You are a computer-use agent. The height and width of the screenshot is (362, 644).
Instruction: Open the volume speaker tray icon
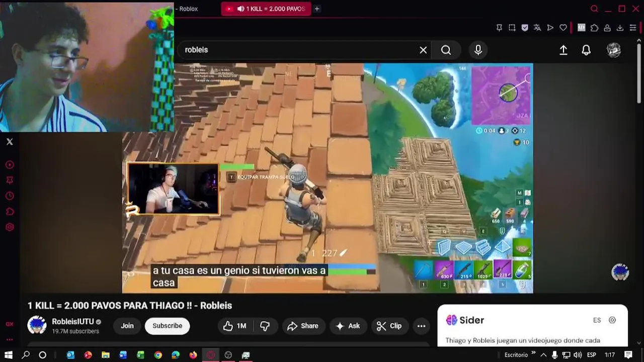coord(578,355)
